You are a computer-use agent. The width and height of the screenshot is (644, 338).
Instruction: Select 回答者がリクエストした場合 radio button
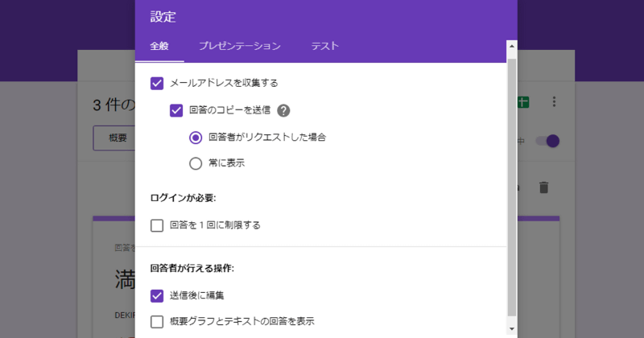pos(196,137)
